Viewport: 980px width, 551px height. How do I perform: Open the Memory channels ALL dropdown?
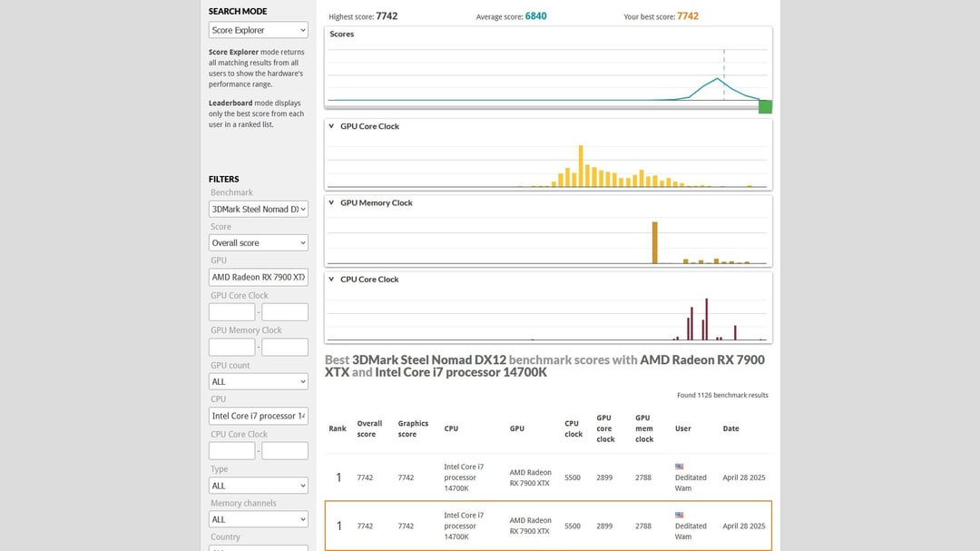click(x=258, y=519)
